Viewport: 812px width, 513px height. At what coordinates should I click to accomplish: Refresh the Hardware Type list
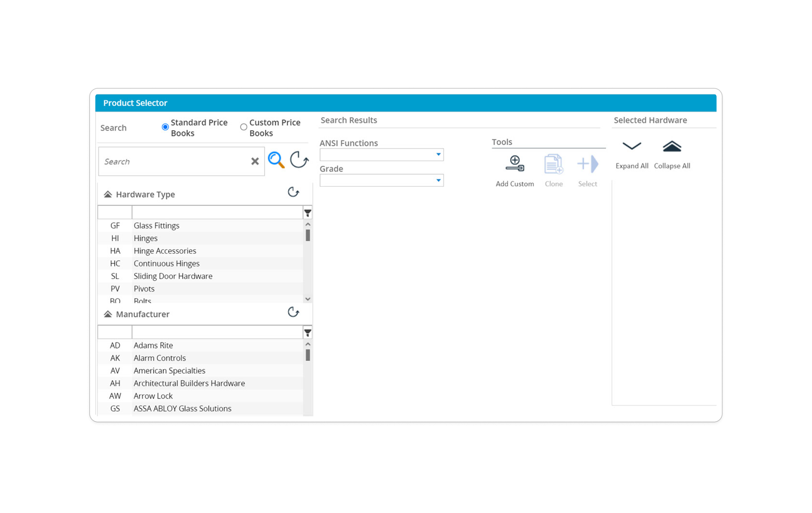point(293,192)
